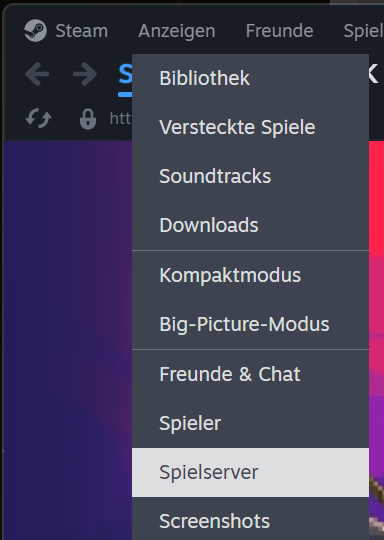
Task: Go back with the left arrow
Action: pos(37,74)
